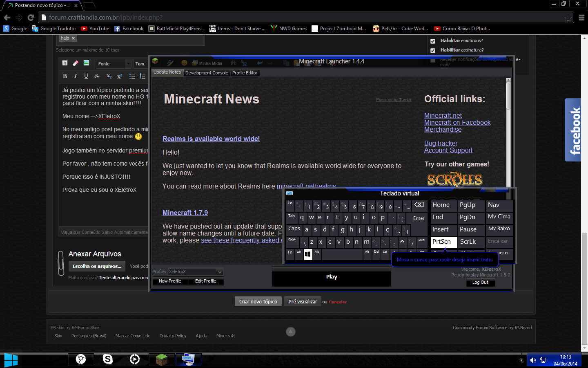This screenshot has height=368, width=588.
Task: Click Cancelar link
Action: point(338,302)
